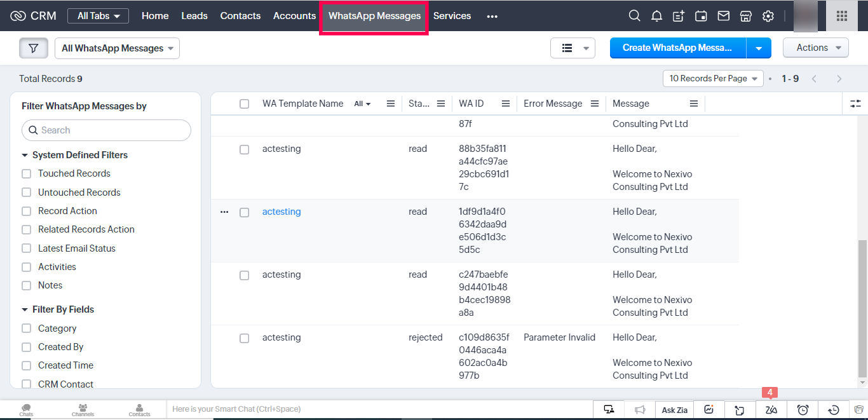Image resolution: width=868 pixels, height=420 pixels.
Task: Expand the Actions dropdown
Action: pos(816,48)
